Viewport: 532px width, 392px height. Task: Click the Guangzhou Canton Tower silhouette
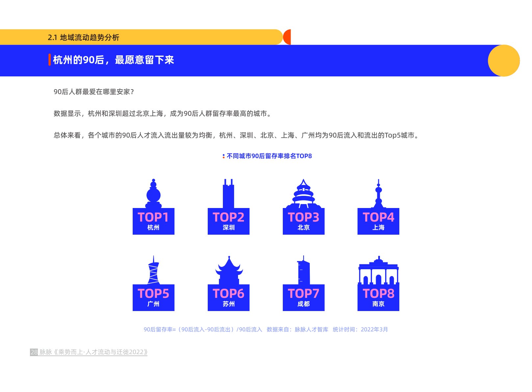(x=153, y=270)
